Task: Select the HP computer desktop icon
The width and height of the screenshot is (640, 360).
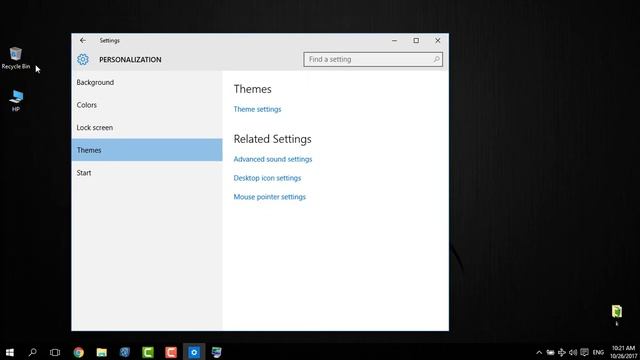Action: coord(16,100)
